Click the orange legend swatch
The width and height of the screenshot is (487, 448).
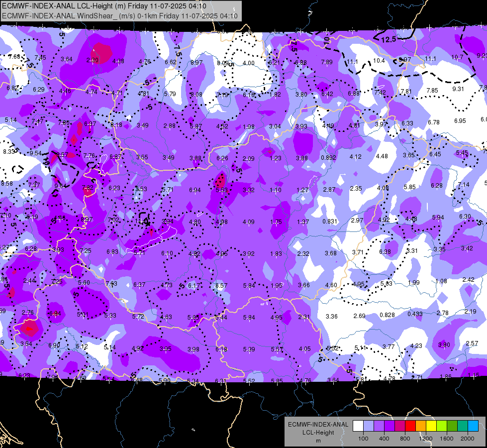tap(421, 426)
